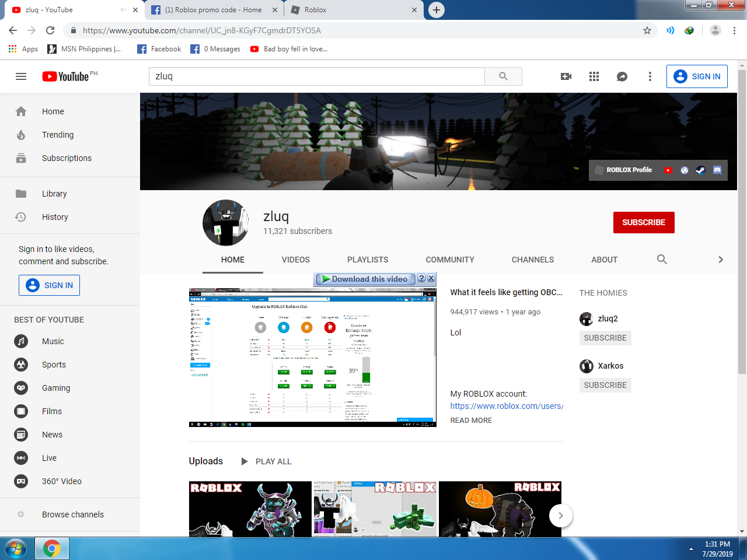Viewport: 747px width, 560px height.
Task: Open the zluq2 channel link
Action: coord(608,318)
